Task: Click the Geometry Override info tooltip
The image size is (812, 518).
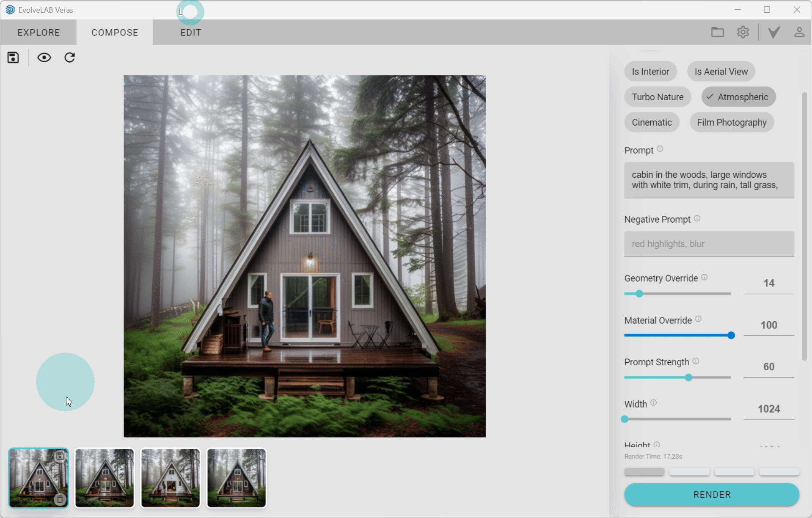Action: (x=705, y=277)
